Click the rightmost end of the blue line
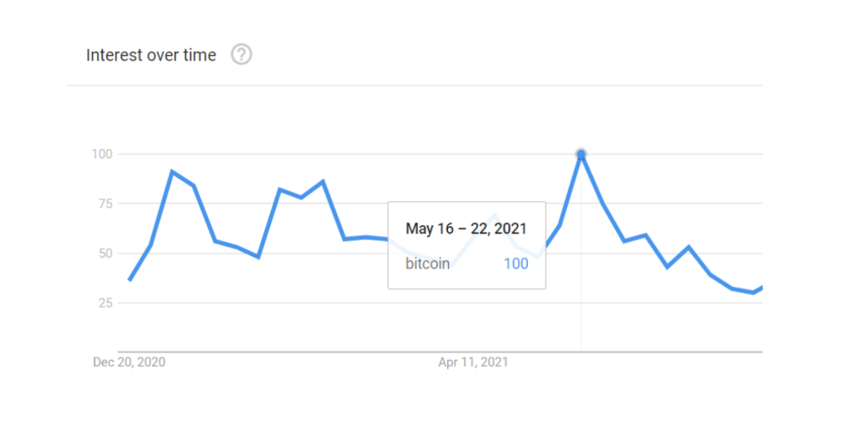Image resolution: width=868 pixels, height=429 pixels. [x=761, y=288]
